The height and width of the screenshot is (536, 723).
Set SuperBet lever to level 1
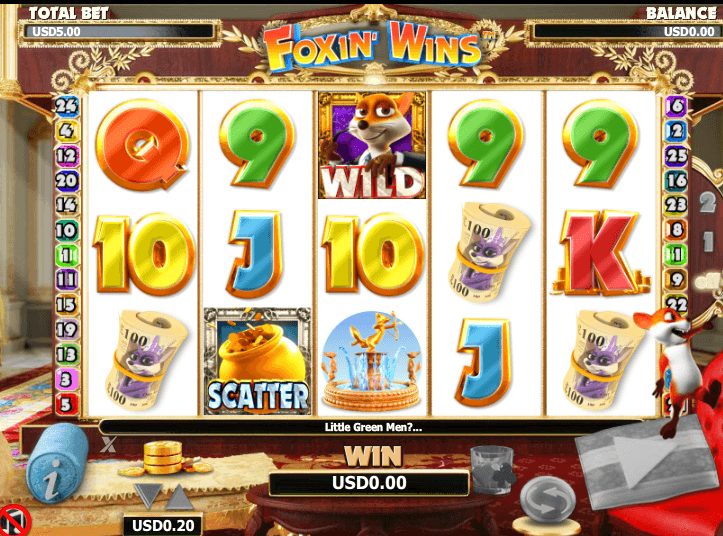tap(709, 242)
